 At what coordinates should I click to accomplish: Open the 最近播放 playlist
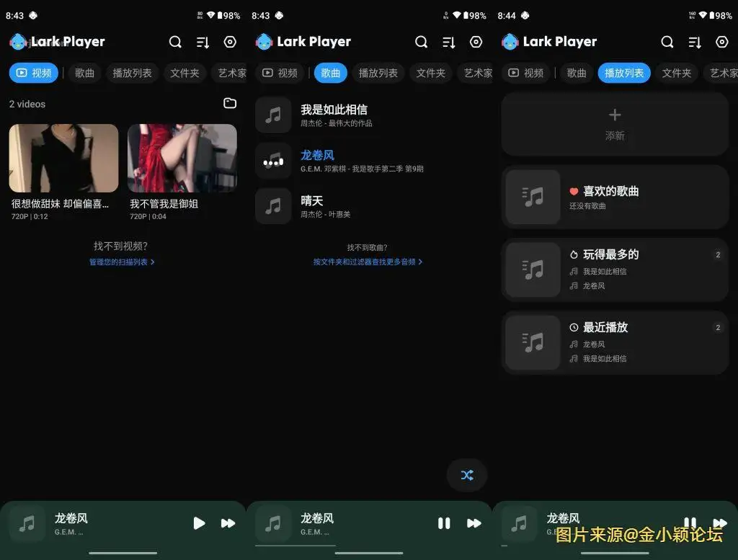pos(615,342)
